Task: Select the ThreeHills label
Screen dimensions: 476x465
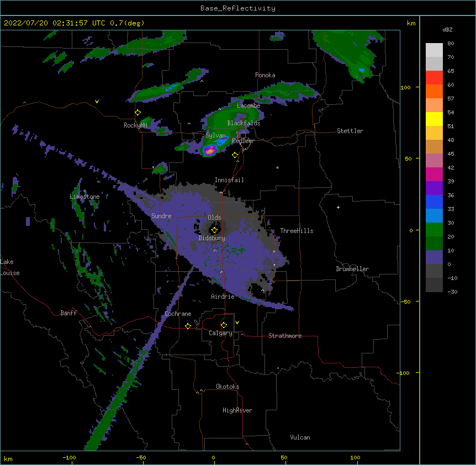Action: pyautogui.click(x=297, y=231)
